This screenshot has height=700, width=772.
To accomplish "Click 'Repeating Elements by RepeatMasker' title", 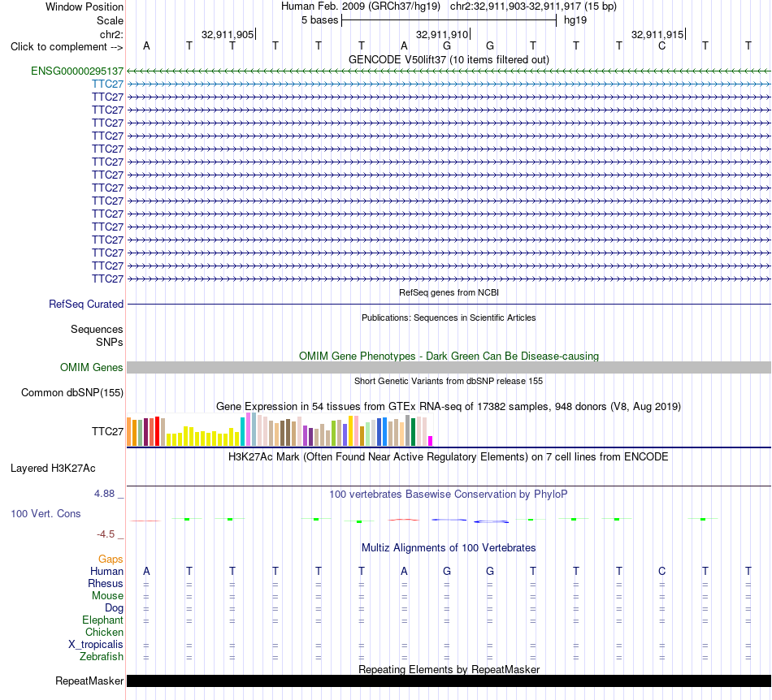I will click(449, 669).
